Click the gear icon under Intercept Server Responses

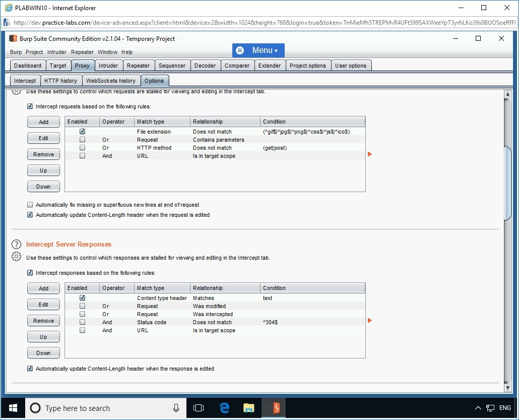pos(16,257)
